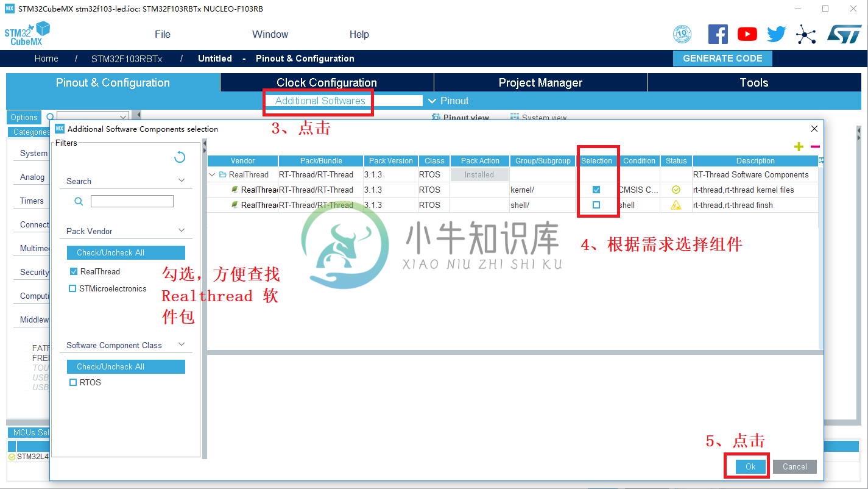Collapse the Filters panel using splitter arrow

[x=204, y=144]
